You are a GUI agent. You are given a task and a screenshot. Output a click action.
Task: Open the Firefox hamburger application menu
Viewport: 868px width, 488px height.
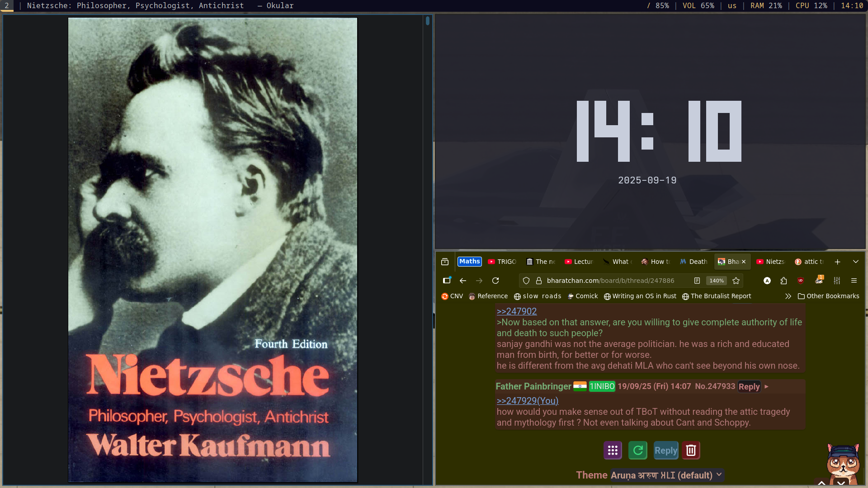click(854, 281)
